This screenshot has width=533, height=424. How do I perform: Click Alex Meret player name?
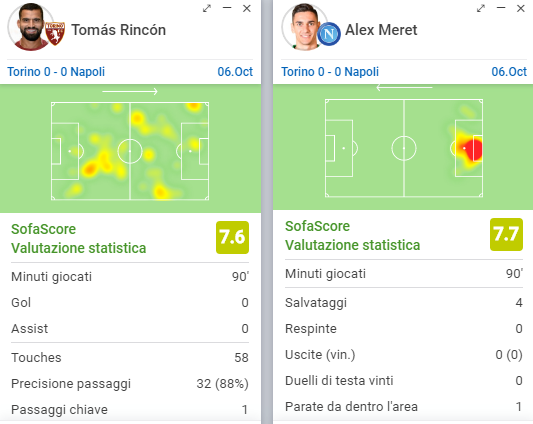point(381,30)
